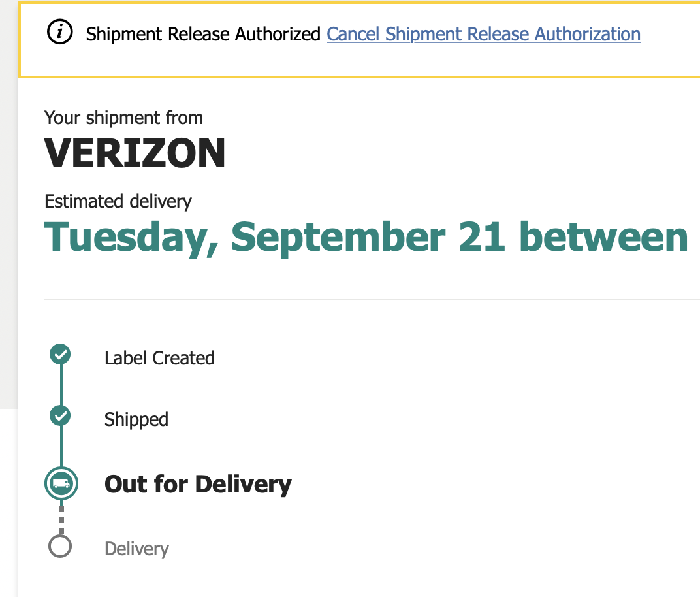This screenshot has width=700, height=597.
Task: Click the Your shipment from caption
Action: (123, 118)
